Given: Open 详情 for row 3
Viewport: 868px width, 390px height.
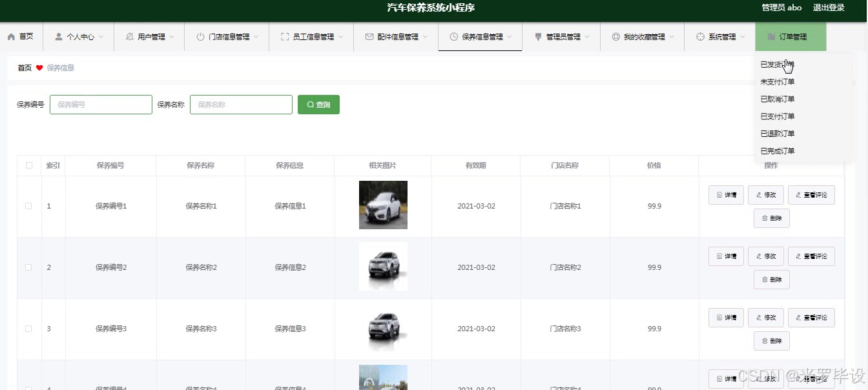Looking at the screenshot, I should [x=726, y=318].
